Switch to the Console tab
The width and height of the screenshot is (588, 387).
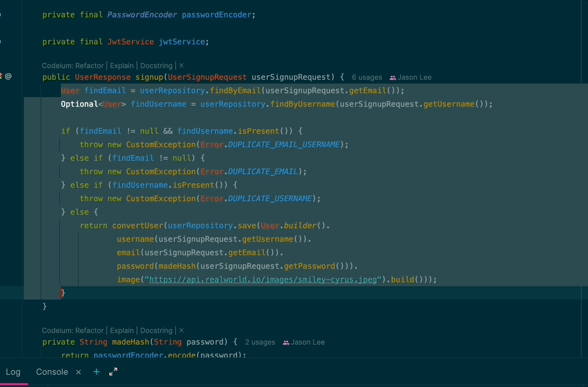pyautogui.click(x=52, y=372)
